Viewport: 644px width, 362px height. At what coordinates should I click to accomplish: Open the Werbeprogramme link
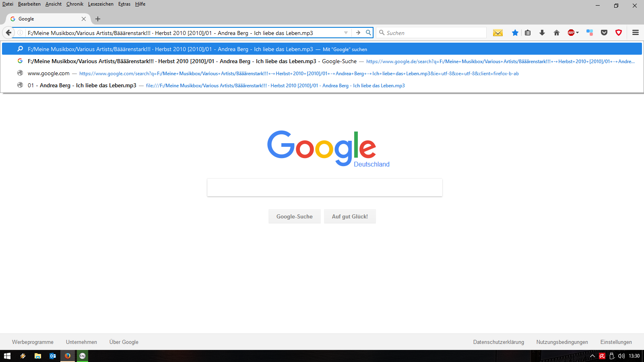coord(33,342)
